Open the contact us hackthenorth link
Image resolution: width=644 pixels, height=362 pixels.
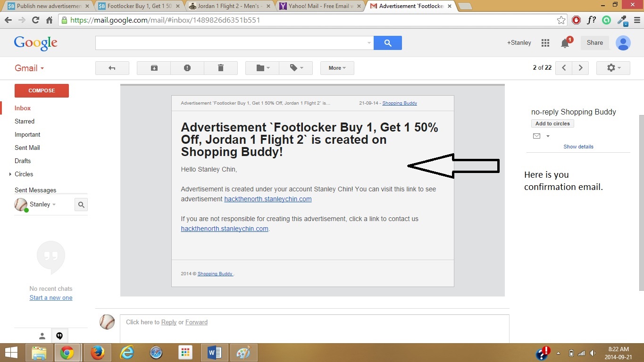[225, 229]
